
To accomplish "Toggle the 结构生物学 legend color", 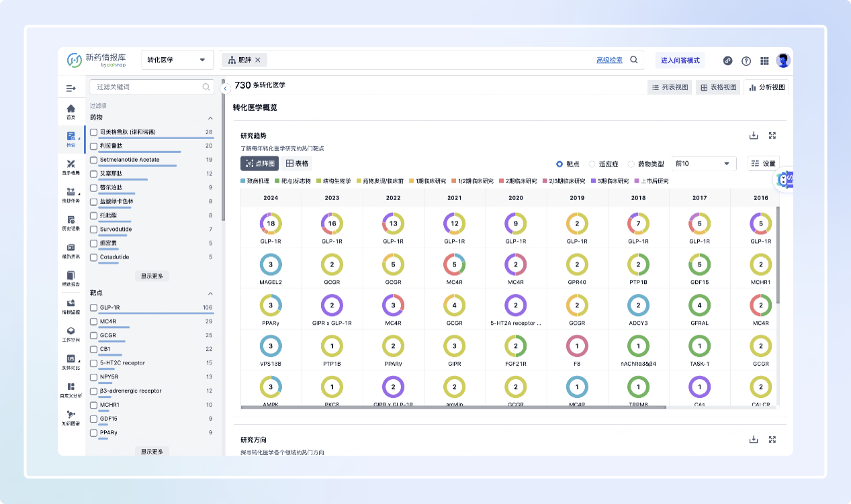I will [319, 181].
